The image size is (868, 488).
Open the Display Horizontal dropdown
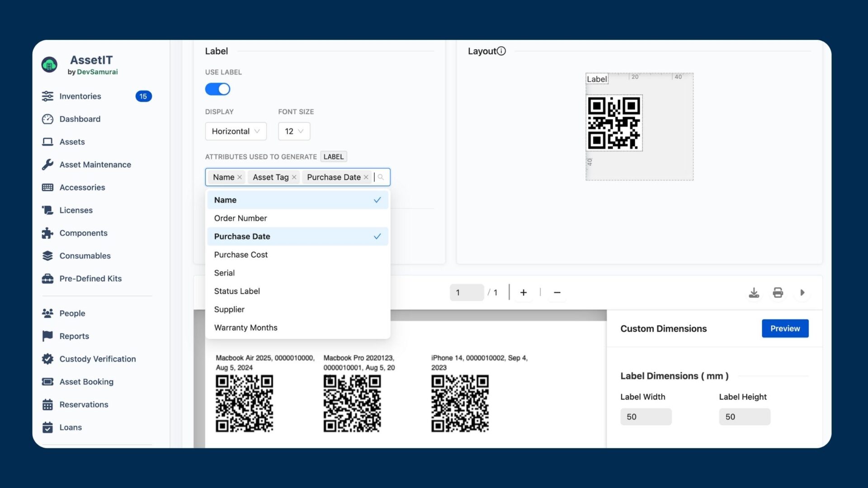click(x=236, y=131)
